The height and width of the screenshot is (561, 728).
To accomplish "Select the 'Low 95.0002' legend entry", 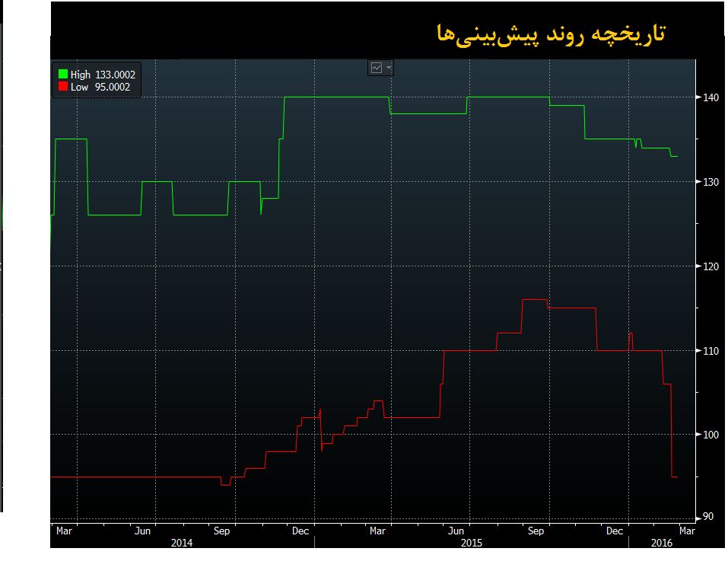I will [94, 87].
